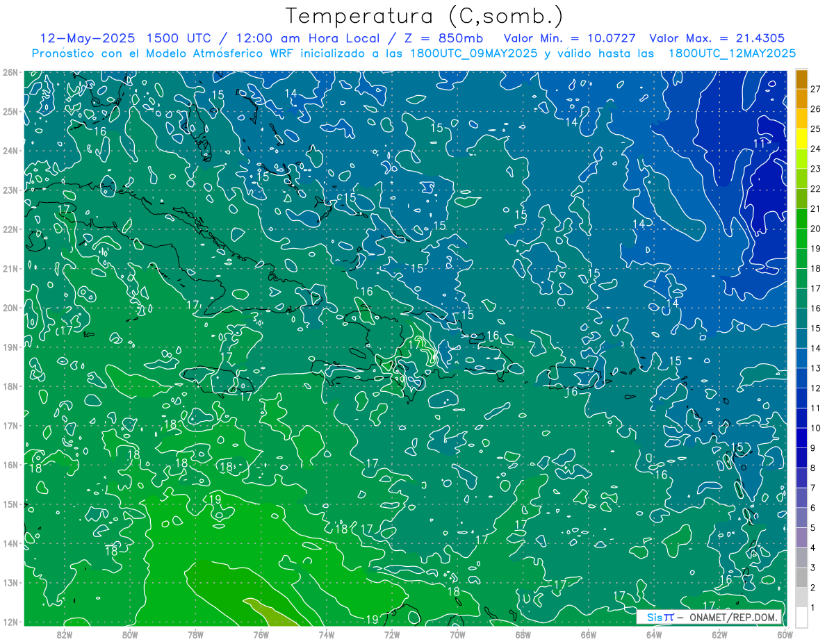This screenshot has width=834, height=644.
Task: Click the latitude axis label "22N"
Action: pyautogui.click(x=10, y=229)
